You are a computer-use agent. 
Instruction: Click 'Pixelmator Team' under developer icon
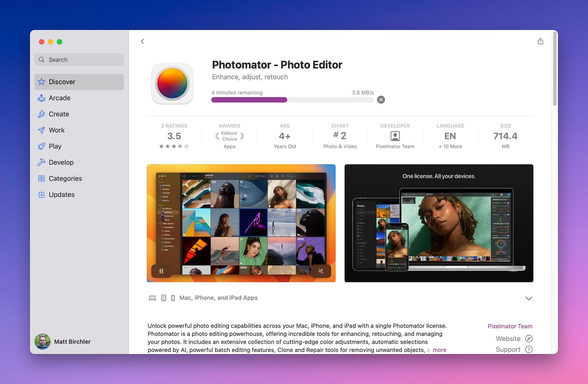pyautogui.click(x=395, y=146)
